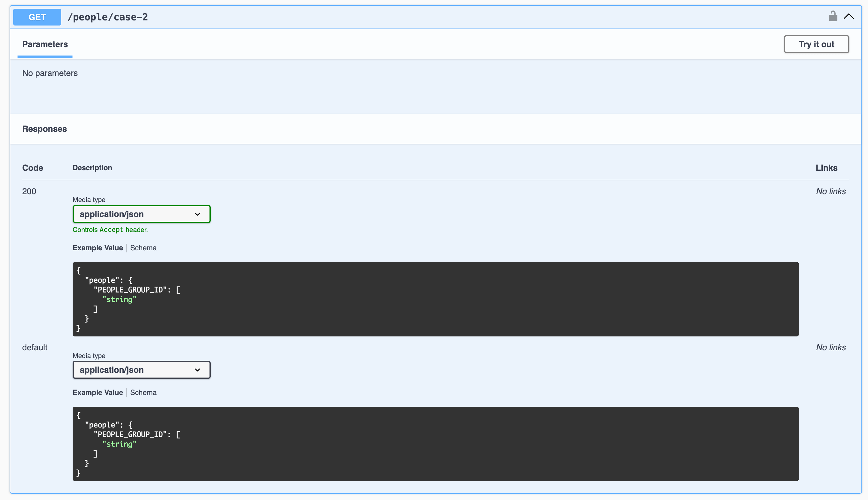Click Example Value tab for 200
The width and height of the screenshot is (868, 500).
(x=97, y=248)
